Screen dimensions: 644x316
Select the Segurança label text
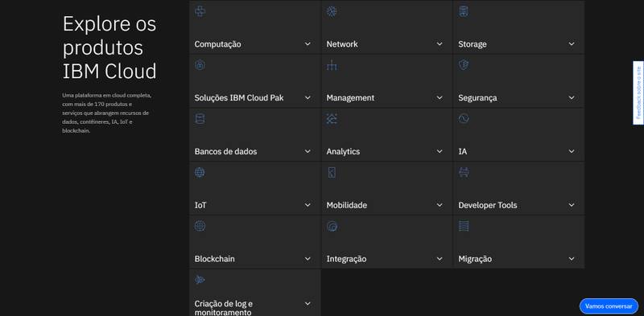(x=477, y=98)
